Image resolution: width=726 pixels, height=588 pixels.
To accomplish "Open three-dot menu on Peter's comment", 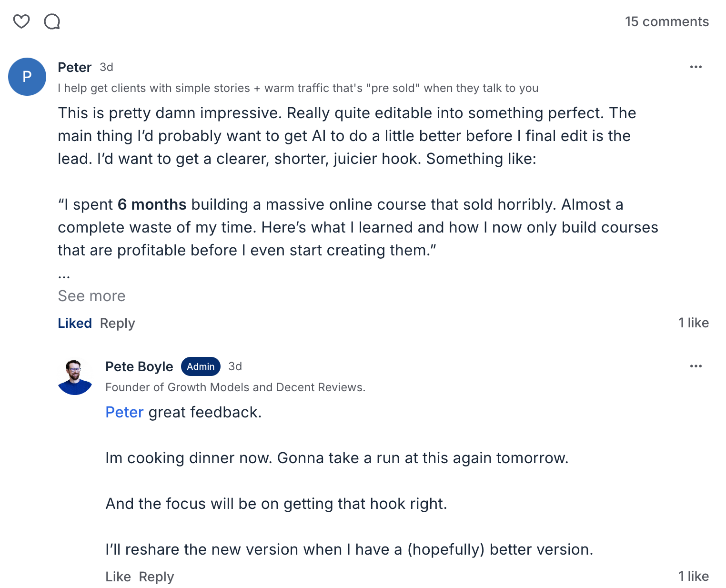I will 696,67.
